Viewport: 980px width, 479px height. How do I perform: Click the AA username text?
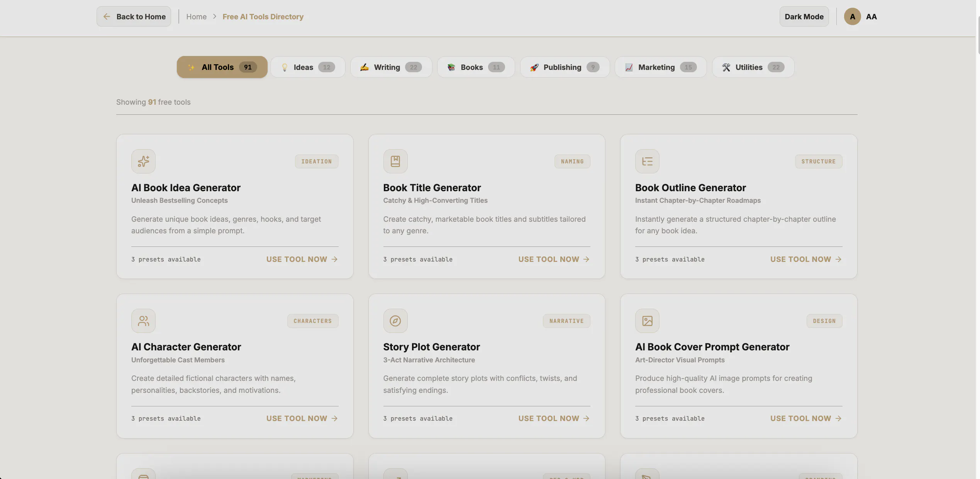(871, 17)
